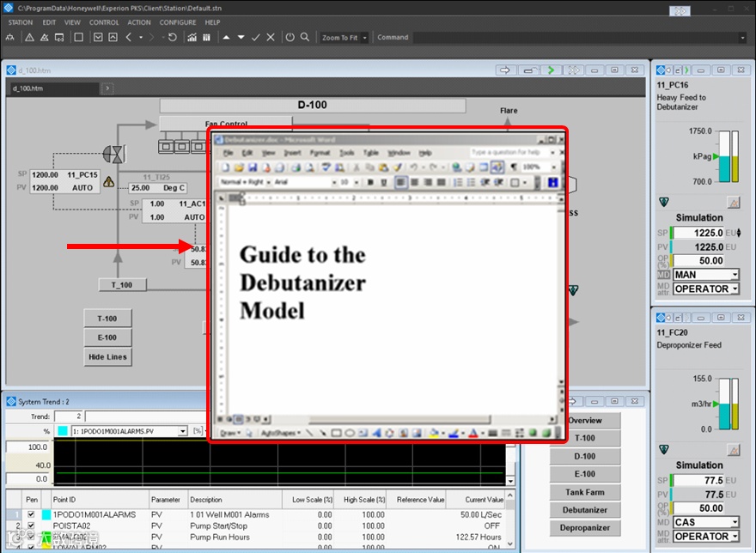Click the page-down callup icon in Station toolbar
Image resolution: width=756 pixels, height=553 pixels.
click(x=98, y=37)
